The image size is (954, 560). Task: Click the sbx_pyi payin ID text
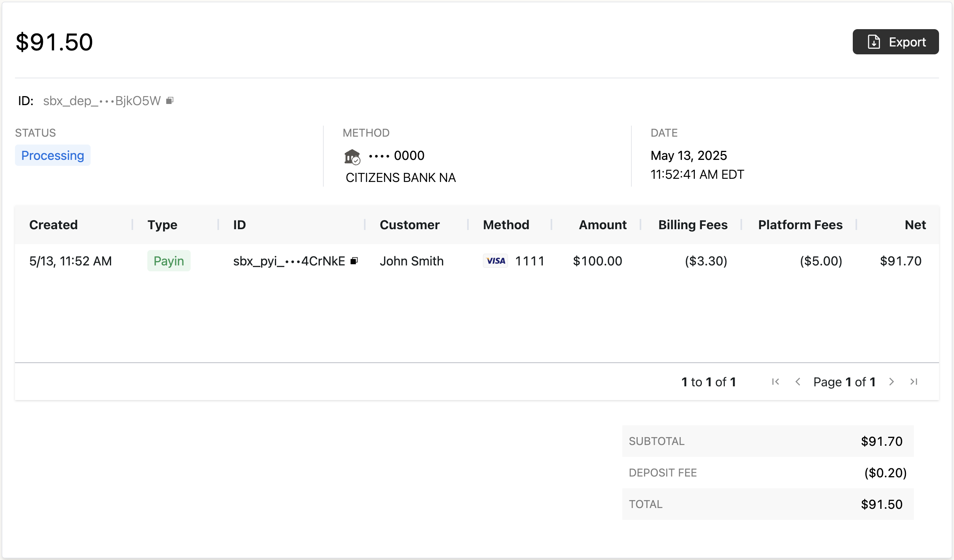[289, 261]
